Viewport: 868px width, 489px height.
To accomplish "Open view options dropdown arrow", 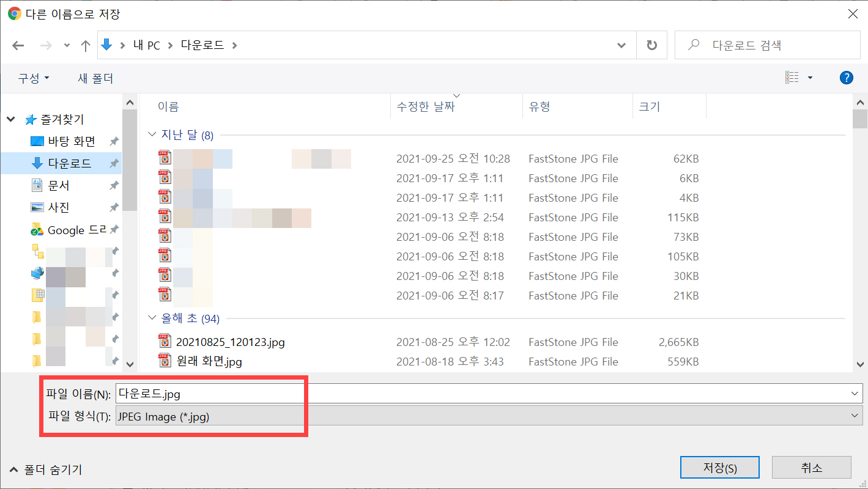I will tap(811, 78).
